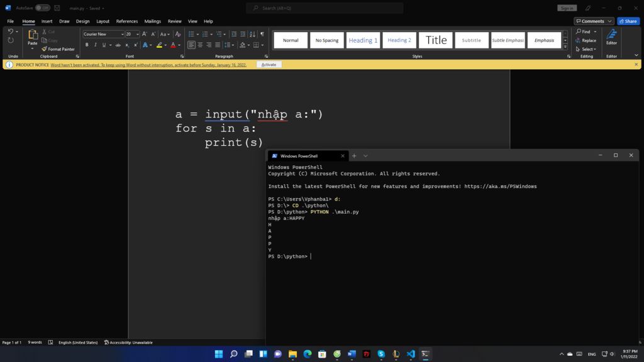Screen dimensions: 644x362
Task: Justify paragraph text
Action: [x=217, y=45]
